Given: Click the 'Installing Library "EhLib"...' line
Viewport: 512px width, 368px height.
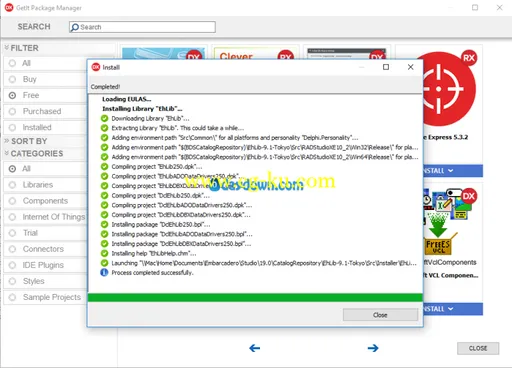Looking at the screenshot, I should [x=142, y=109].
